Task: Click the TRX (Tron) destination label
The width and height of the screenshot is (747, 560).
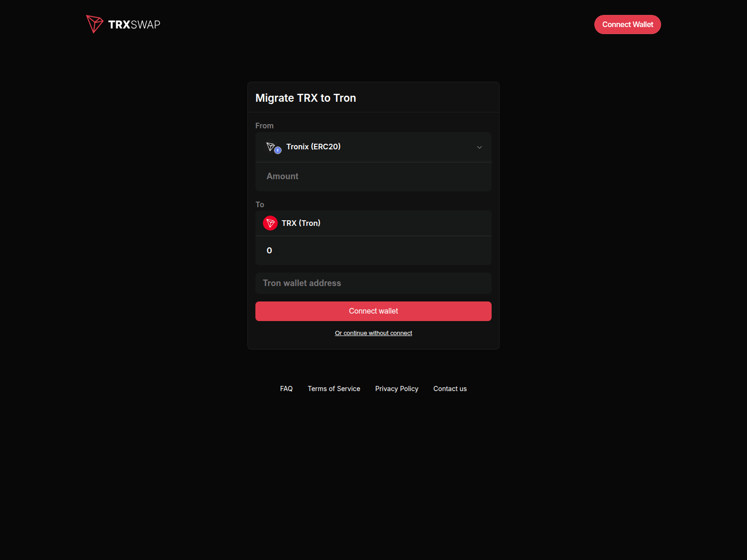Action: [301, 223]
